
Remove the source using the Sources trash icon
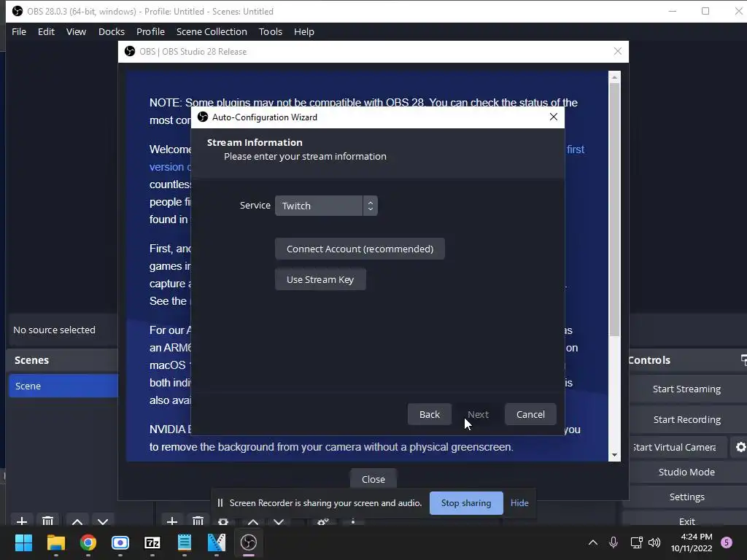(198, 521)
